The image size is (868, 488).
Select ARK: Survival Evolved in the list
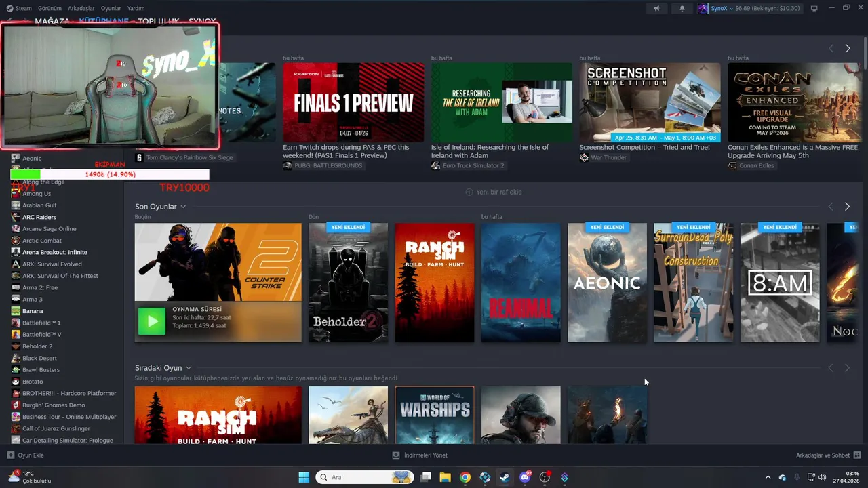[52, 264]
